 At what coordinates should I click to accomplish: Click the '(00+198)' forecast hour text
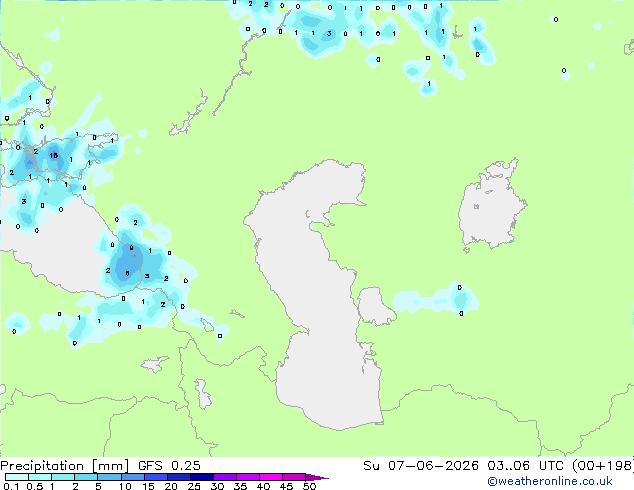603,466
